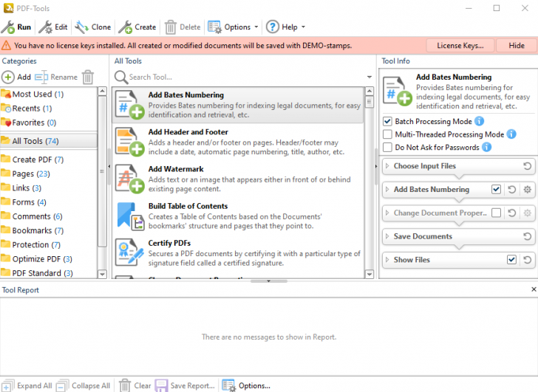Image resolution: width=538 pixels, height=392 pixels.
Task: Open the Create PDF category
Action: (49, 159)
